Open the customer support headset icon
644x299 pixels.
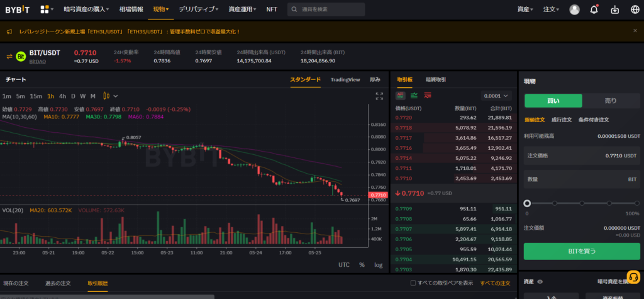(634, 277)
